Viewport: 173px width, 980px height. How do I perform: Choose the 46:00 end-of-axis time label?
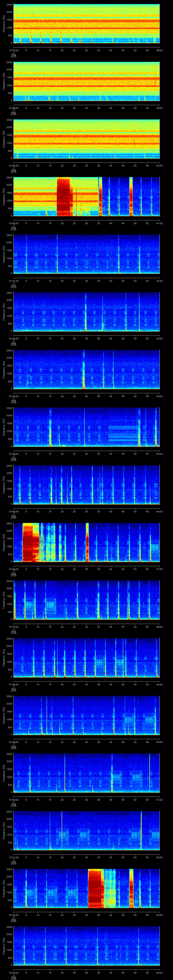point(159,511)
